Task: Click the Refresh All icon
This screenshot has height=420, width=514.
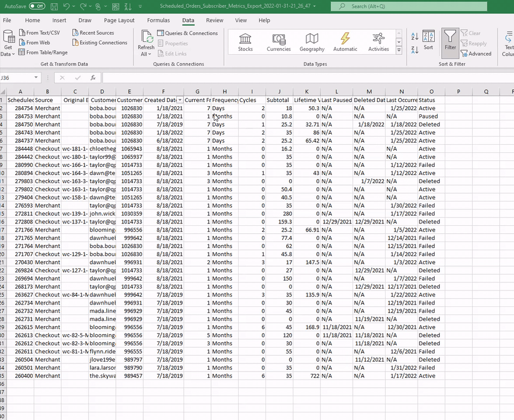Action: [146, 36]
